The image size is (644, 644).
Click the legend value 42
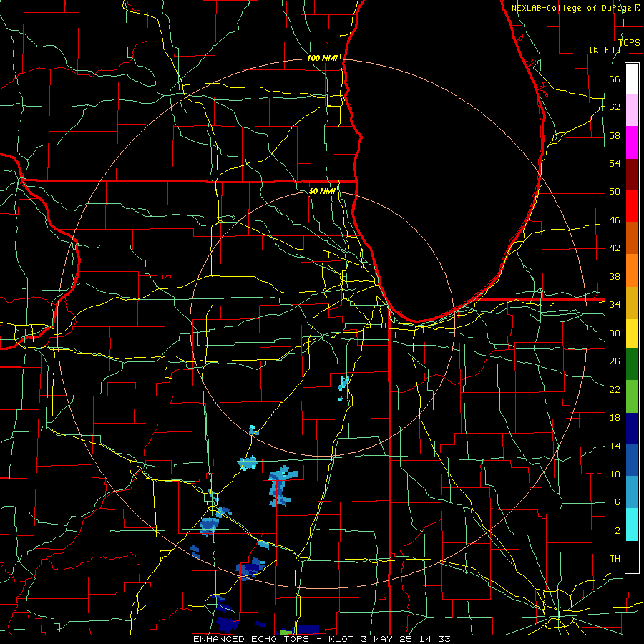[x=615, y=248]
